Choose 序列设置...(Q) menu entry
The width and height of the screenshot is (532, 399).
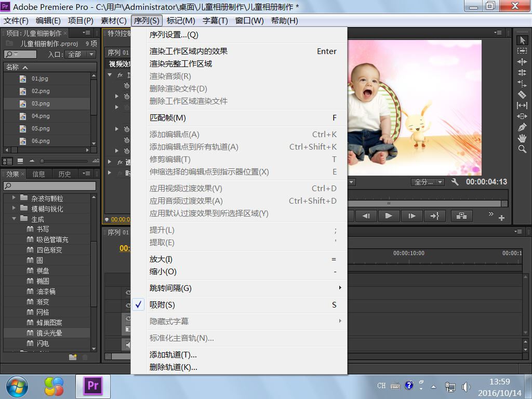239,35
